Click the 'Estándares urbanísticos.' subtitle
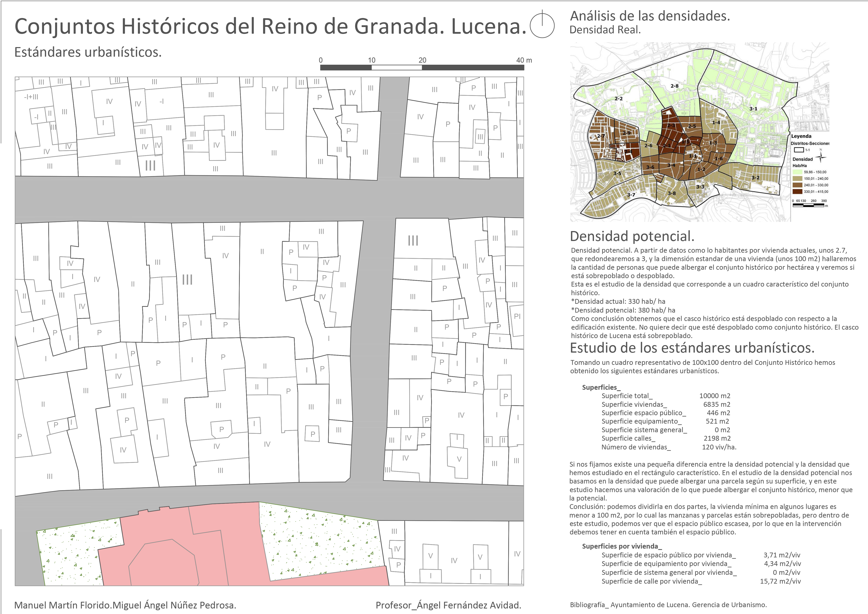The width and height of the screenshot is (868, 614). pos(88,52)
